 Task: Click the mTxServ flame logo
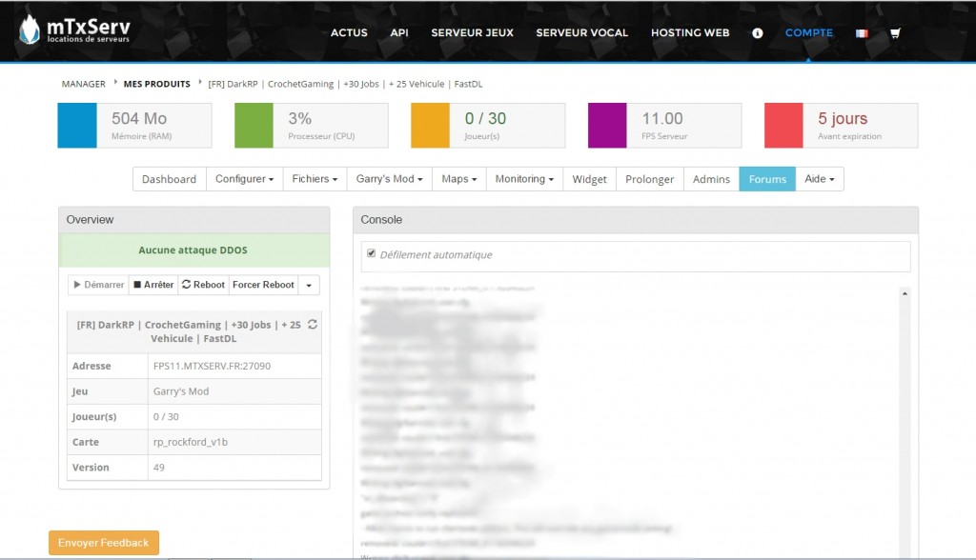pyautogui.click(x=30, y=30)
